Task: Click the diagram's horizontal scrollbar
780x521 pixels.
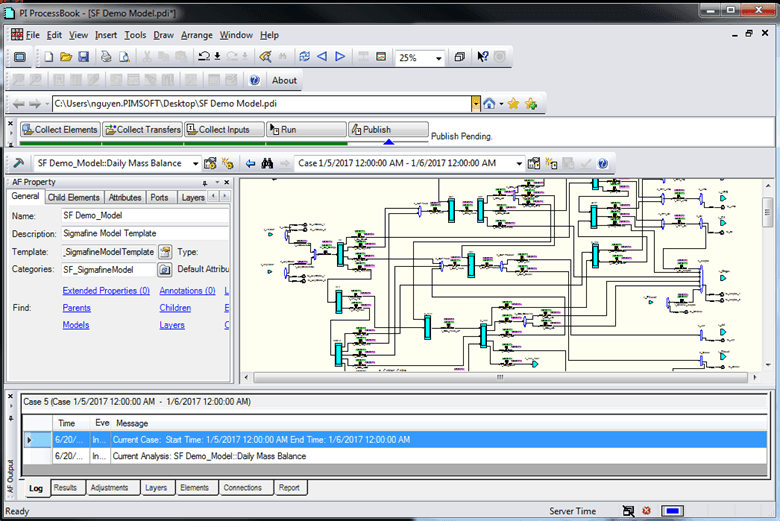Action: point(500,378)
